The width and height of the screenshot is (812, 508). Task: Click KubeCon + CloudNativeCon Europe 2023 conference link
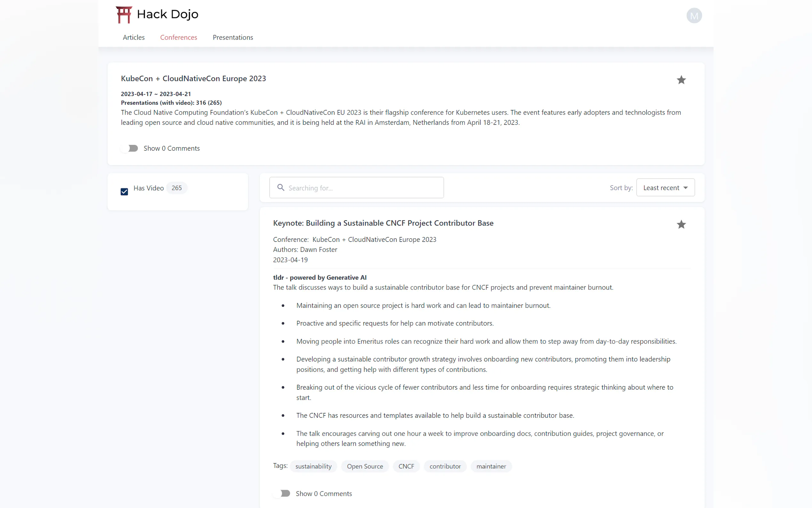point(374,240)
